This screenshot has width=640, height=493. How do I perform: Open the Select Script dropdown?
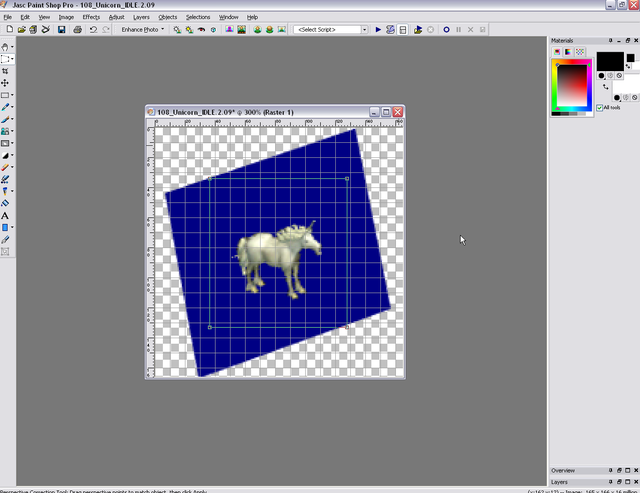pyautogui.click(x=364, y=29)
